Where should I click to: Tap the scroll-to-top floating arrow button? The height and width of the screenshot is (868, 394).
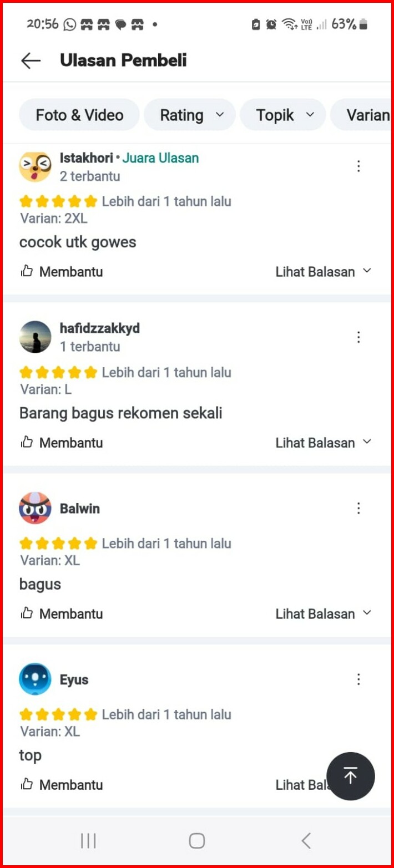tap(350, 776)
